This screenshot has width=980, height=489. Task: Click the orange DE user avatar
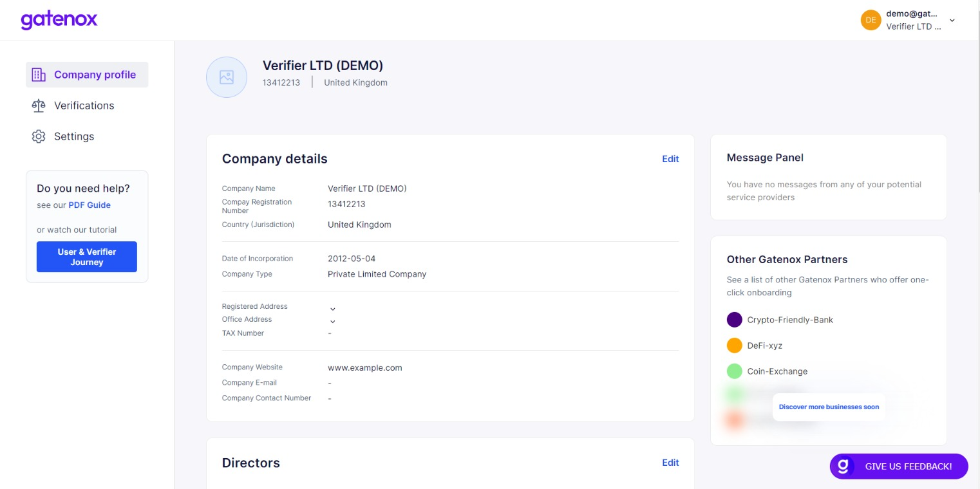pos(871,20)
